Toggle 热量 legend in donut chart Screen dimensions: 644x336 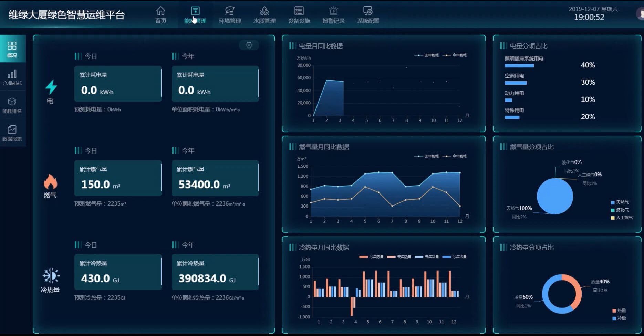coord(619,311)
